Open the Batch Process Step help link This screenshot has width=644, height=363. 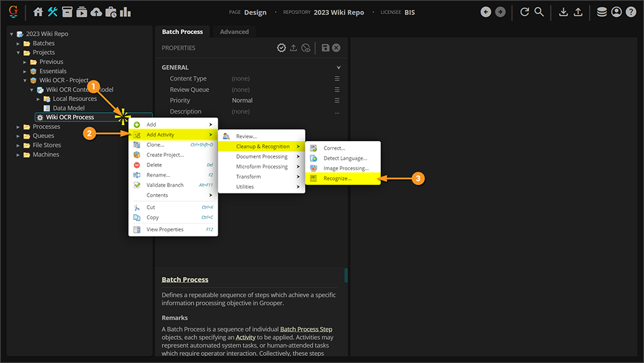tap(306, 329)
